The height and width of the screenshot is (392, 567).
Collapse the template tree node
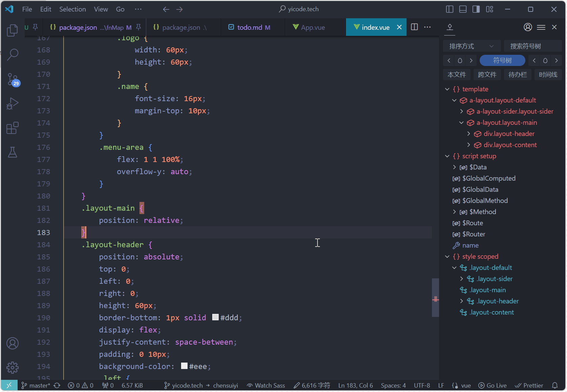coord(447,89)
